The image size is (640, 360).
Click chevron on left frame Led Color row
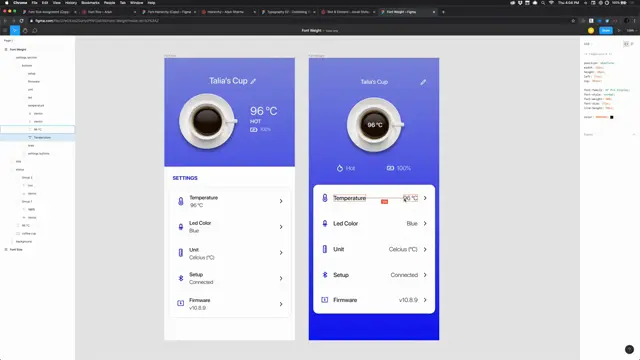pos(281,227)
